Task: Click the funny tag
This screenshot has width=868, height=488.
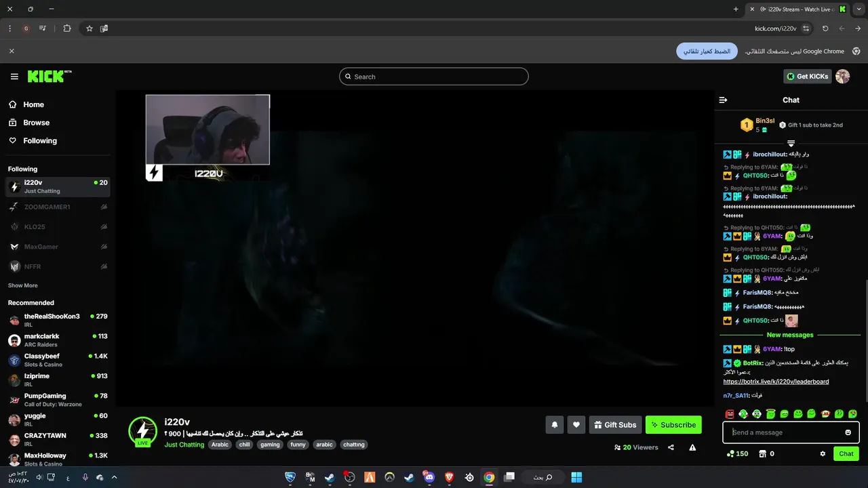Action: 298,445
